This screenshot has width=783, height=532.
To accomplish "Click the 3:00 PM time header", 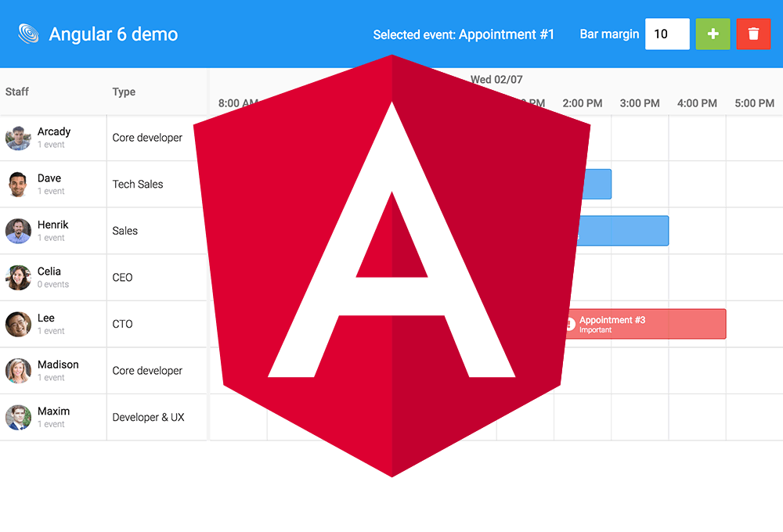I will point(640,103).
